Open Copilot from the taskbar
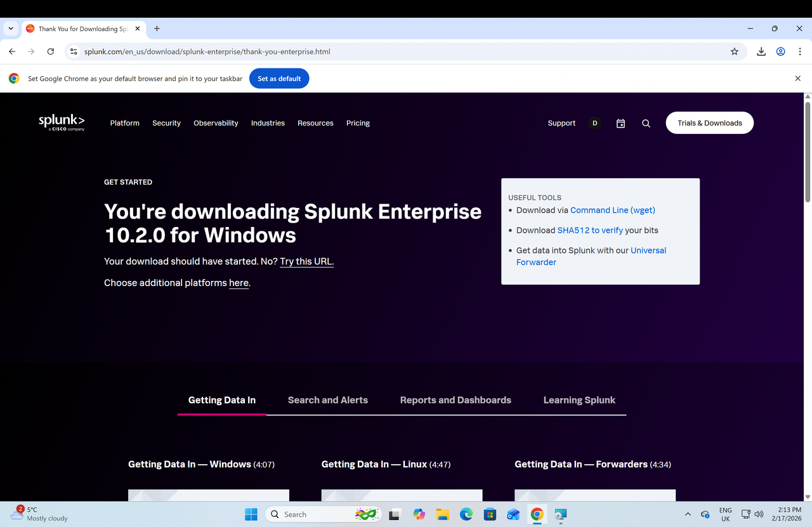The image size is (812, 527). pyautogui.click(x=419, y=514)
